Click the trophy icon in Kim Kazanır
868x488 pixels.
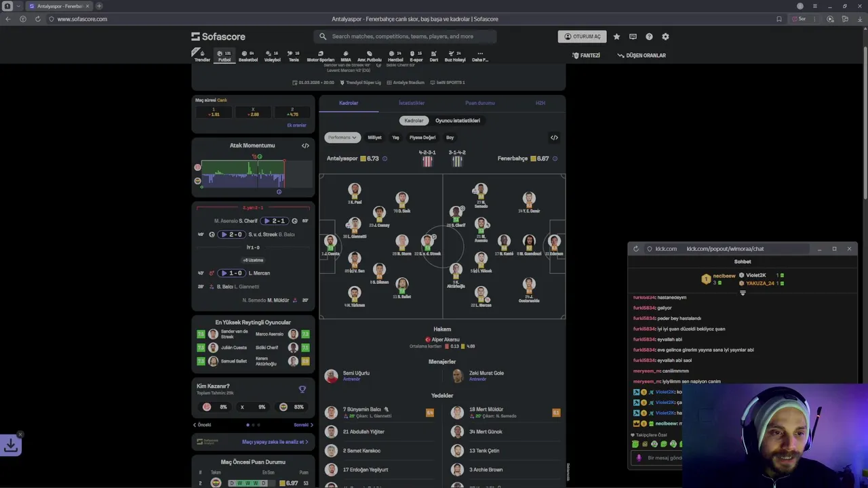point(302,389)
